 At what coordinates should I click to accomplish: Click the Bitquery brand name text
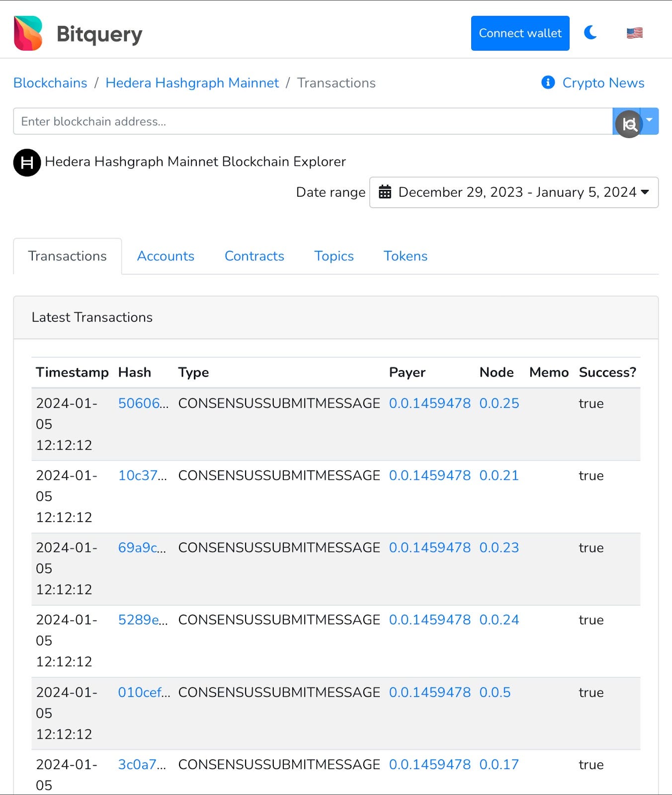99,34
